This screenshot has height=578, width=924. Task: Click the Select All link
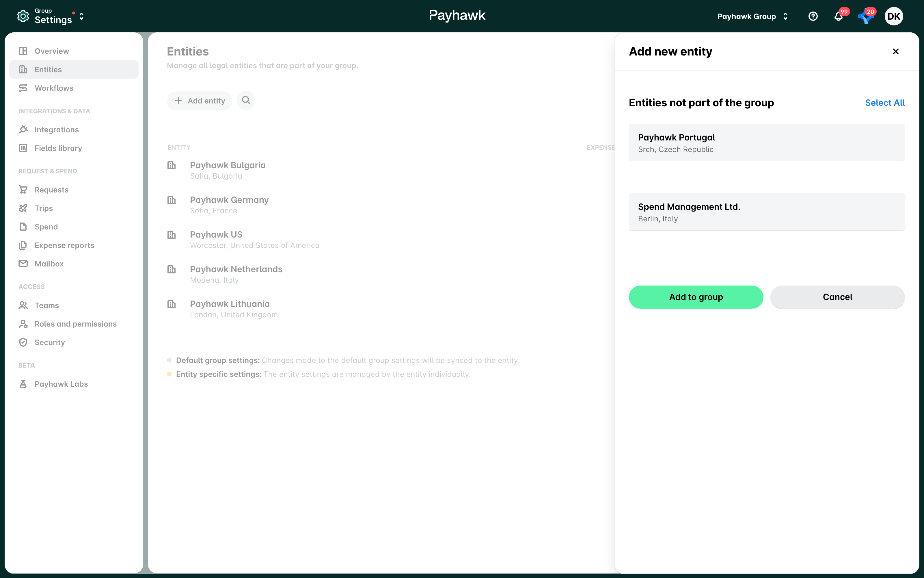coord(885,103)
